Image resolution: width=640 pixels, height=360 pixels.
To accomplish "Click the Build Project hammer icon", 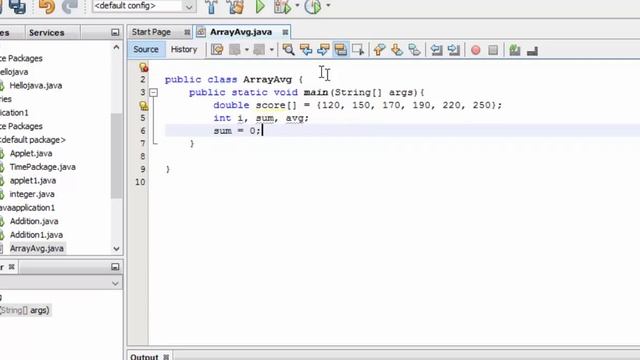I will pyautogui.click(x=211, y=7).
